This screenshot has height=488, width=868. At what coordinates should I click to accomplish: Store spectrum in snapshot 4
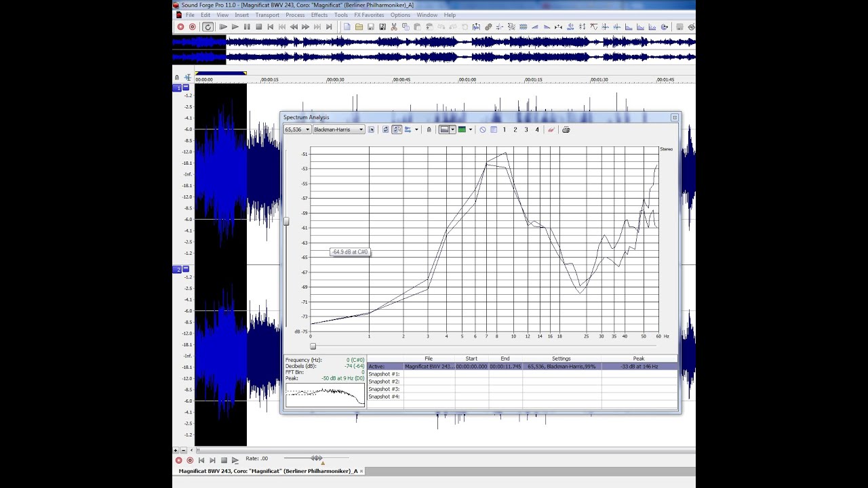537,129
